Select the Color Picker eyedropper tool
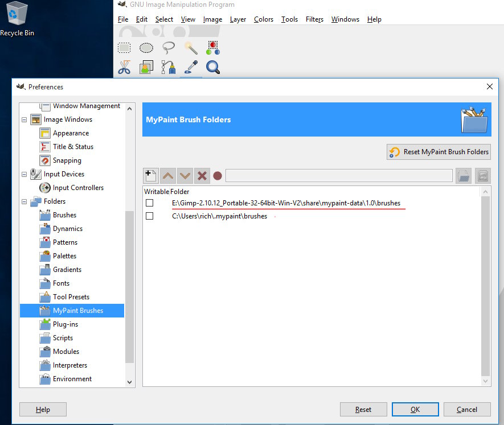Screen dimensions: 504x425 coord(191,68)
